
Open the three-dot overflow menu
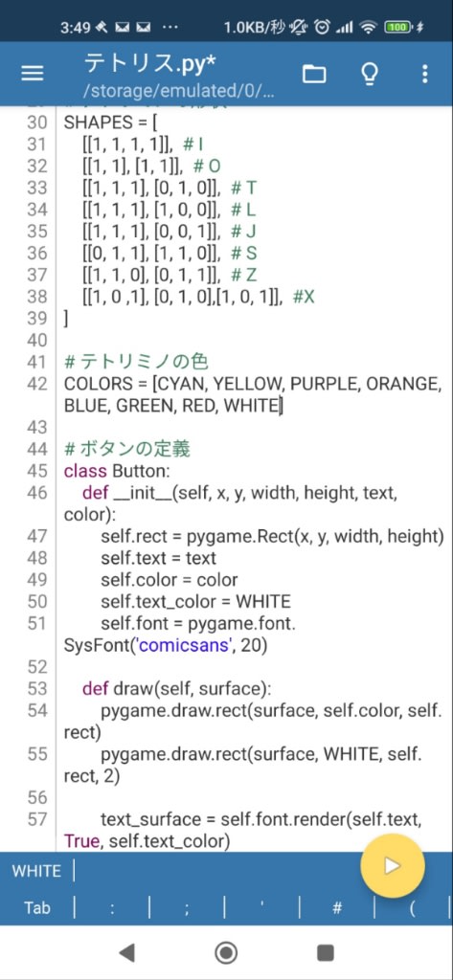pyautogui.click(x=425, y=74)
